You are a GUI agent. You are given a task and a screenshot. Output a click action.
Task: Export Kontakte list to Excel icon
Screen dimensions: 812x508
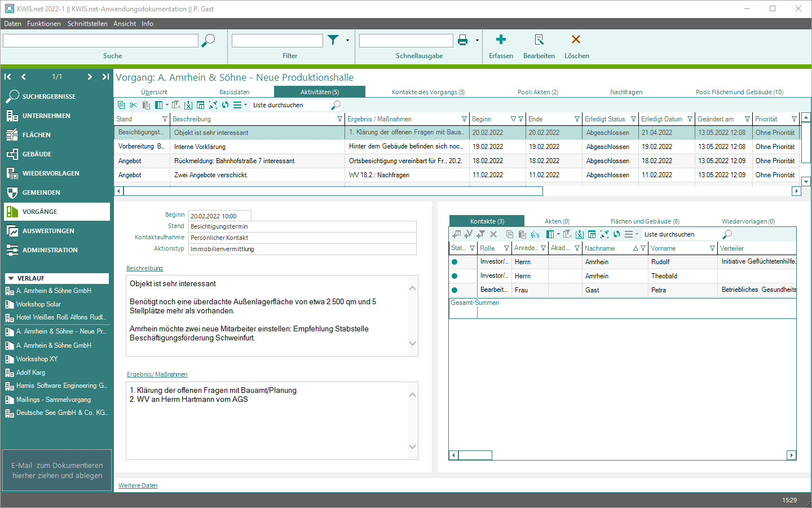pyautogui.click(x=580, y=234)
